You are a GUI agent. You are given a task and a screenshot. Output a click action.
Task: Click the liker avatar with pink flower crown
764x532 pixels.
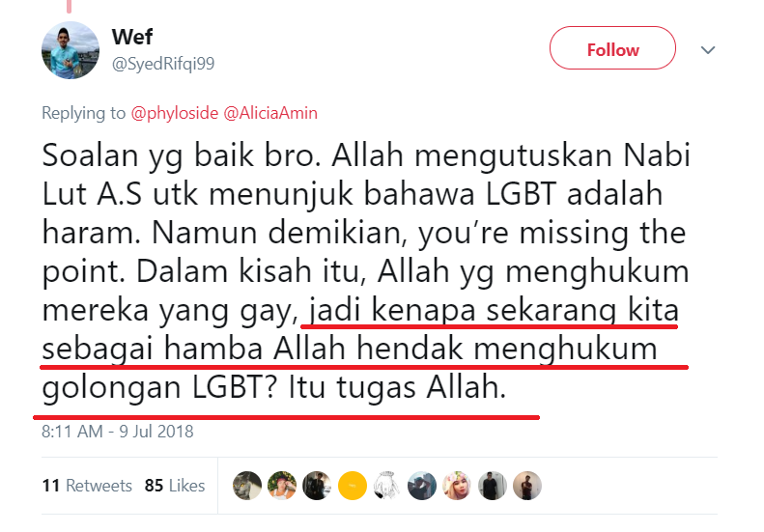pos(457,486)
